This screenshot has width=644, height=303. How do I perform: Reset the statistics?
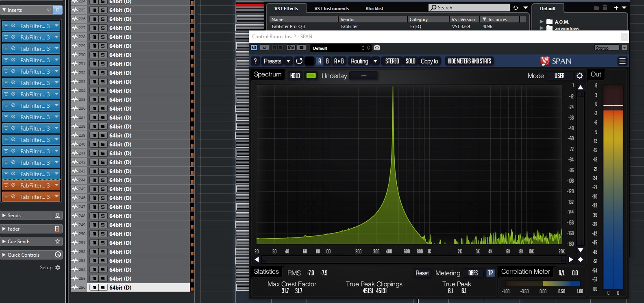(x=422, y=273)
